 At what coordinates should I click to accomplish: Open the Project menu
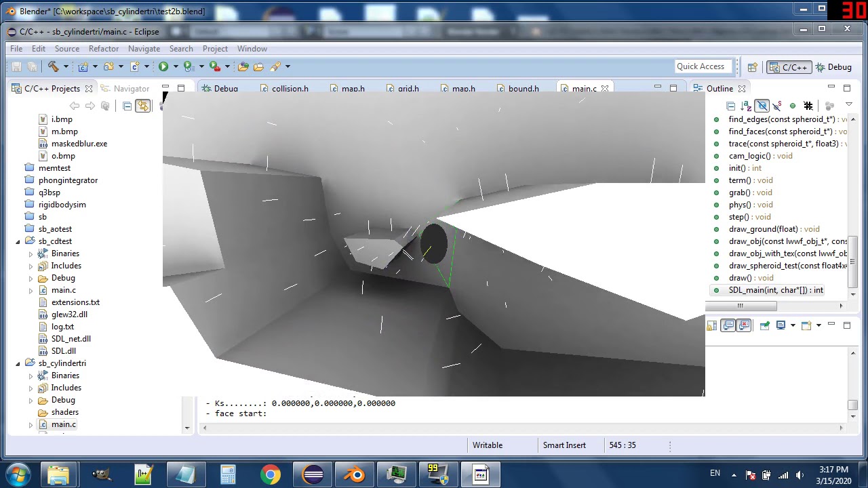[x=215, y=49]
